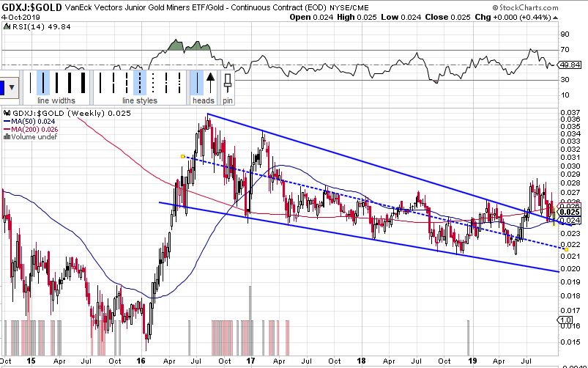588x368 pixels.
Task: Select the dotted line style
Action: click(153, 83)
